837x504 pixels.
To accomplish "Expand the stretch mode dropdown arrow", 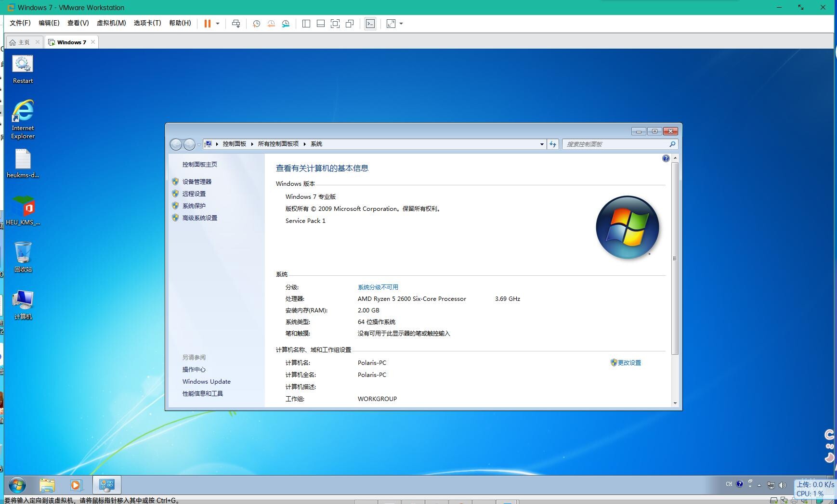I will (x=401, y=24).
